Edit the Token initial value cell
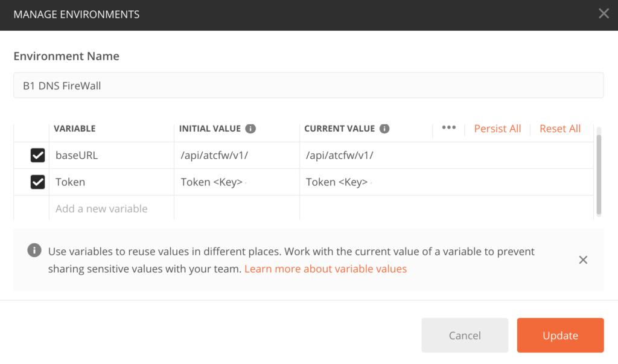618x364 pixels. coord(236,182)
